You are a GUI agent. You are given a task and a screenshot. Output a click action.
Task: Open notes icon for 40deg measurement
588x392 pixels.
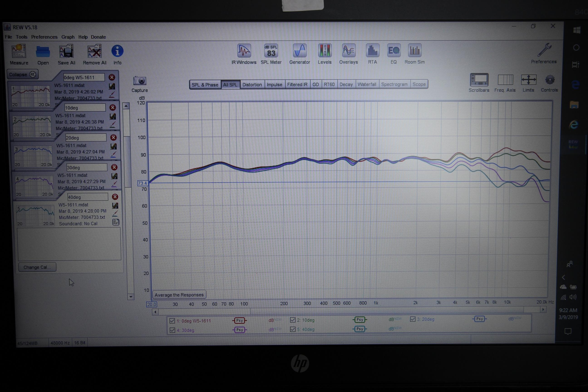click(x=116, y=222)
